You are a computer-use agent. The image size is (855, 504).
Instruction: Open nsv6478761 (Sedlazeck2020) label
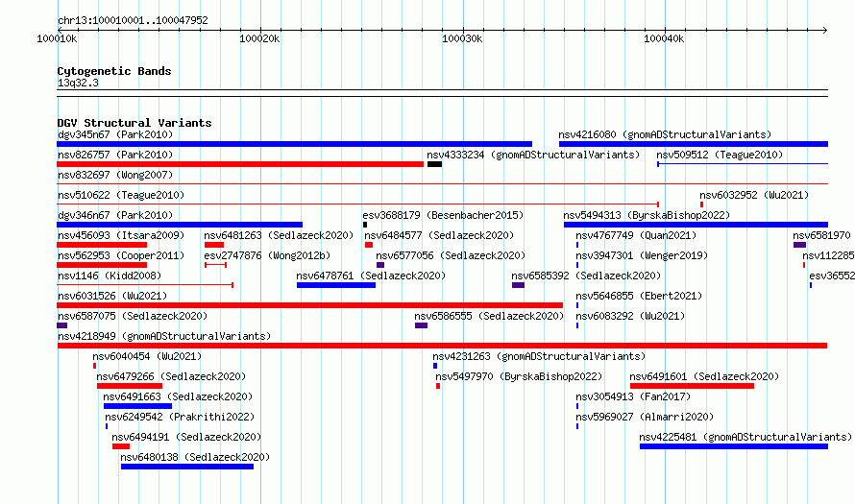click(x=371, y=276)
